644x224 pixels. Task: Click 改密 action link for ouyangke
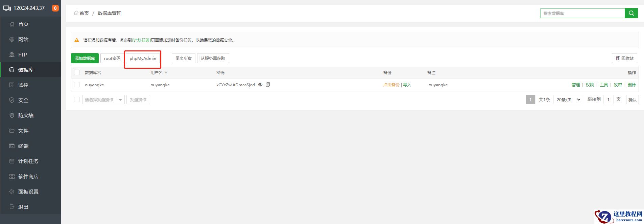[618, 85]
